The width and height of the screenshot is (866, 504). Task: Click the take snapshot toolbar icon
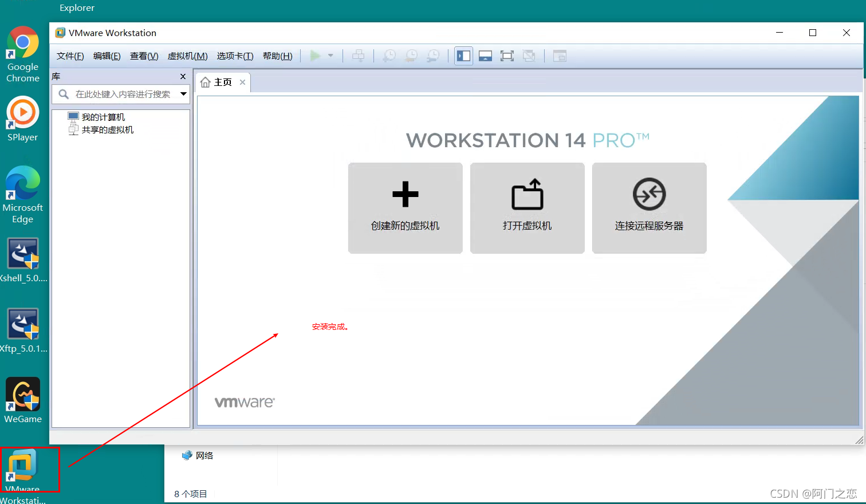click(x=389, y=56)
